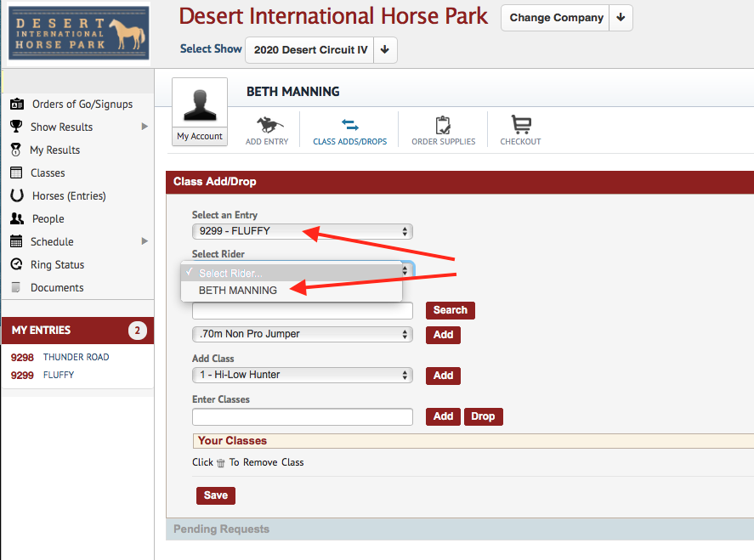Click the Enter Classes text field
This screenshot has width=754, height=560.
click(302, 416)
